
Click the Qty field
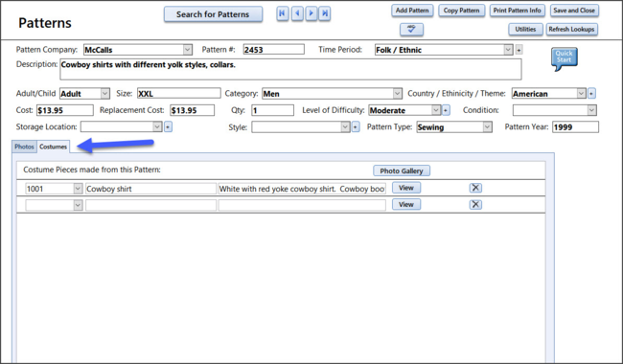(272, 110)
